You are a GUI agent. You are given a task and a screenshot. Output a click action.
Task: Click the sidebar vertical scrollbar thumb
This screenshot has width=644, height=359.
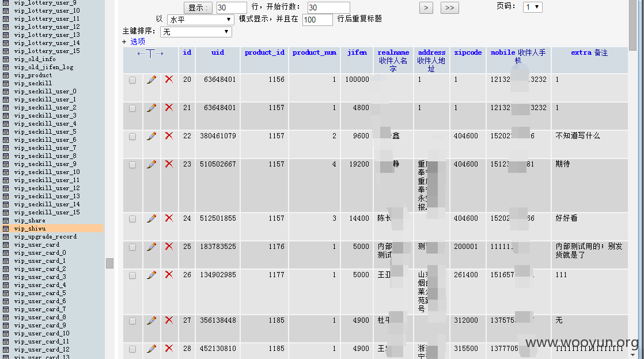point(109,263)
